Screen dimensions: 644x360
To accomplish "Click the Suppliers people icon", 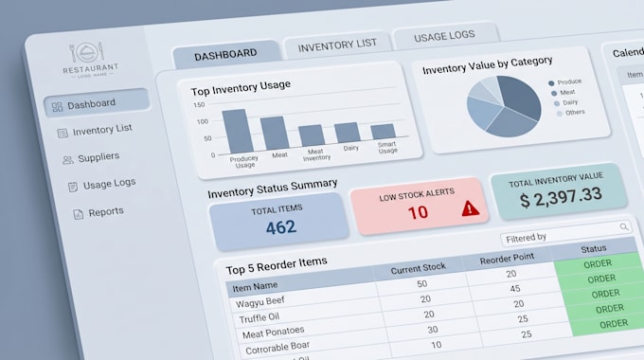I will (68, 160).
